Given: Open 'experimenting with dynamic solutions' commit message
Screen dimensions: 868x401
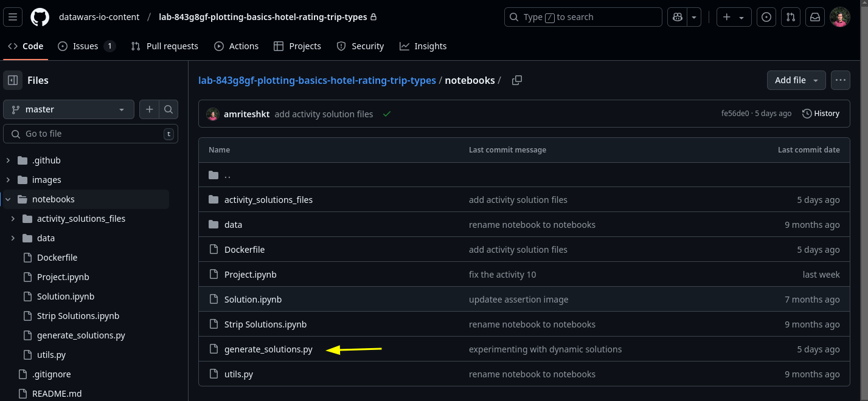Looking at the screenshot, I should click(545, 349).
